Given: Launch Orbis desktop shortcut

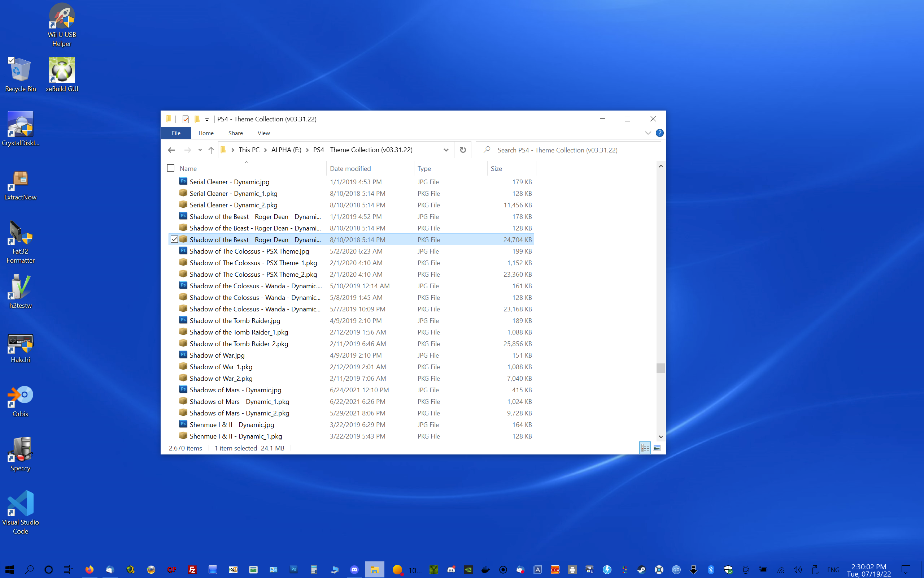Looking at the screenshot, I should click(x=20, y=401).
